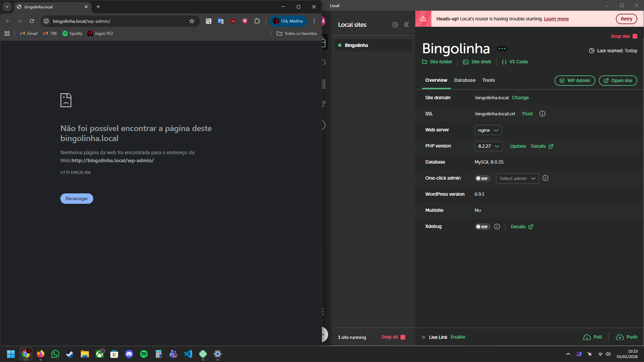The image size is (644, 362).
Task: Open Chrome extensions puzzle icon
Action: (257, 21)
